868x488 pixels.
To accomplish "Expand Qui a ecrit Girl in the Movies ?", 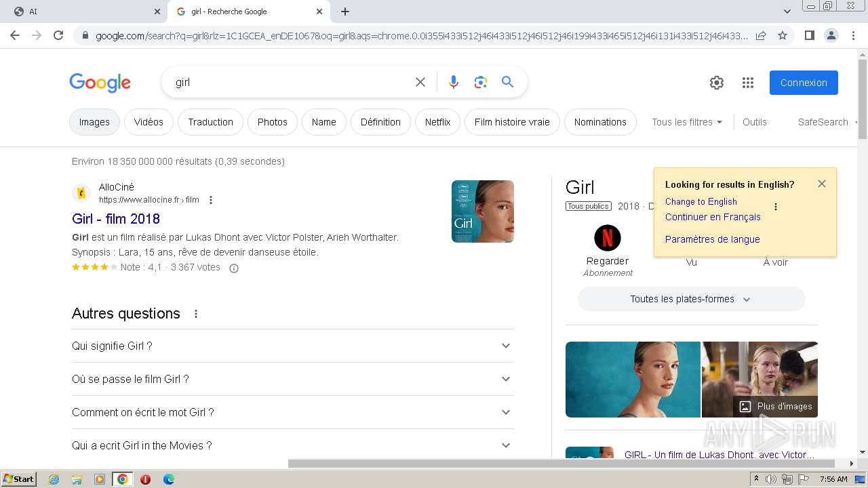I will tap(293, 445).
